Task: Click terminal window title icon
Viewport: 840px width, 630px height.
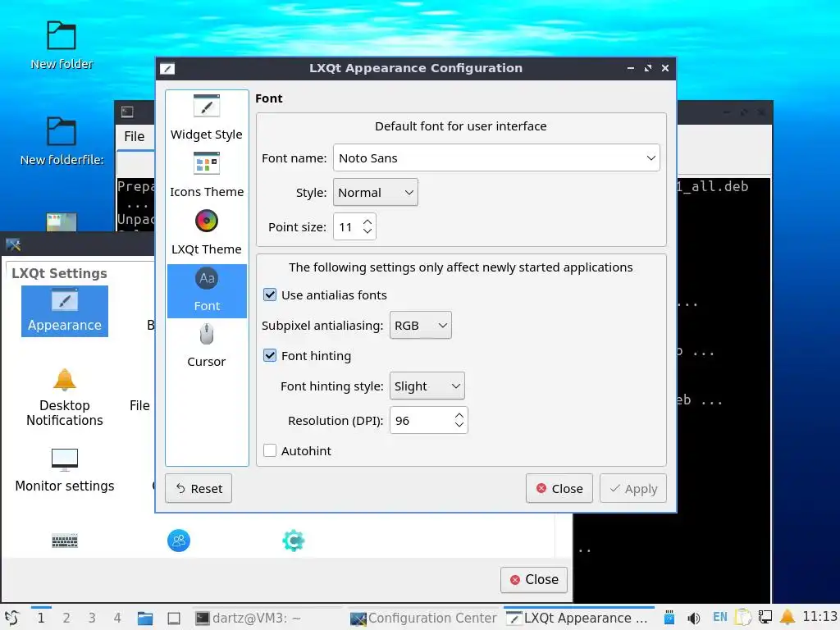Action: (x=127, y=112)
